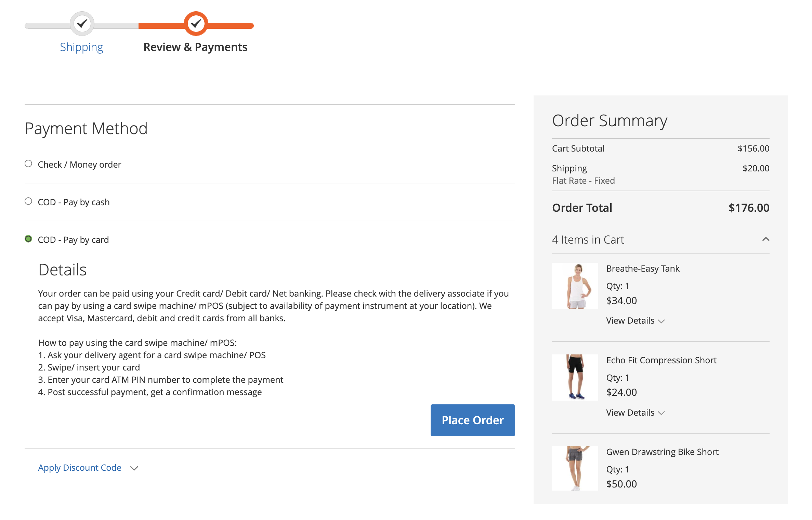Screen dimensions: 812x520
Task: Collapse the 4 Items in Cart list
Action: [x=766, y=239]
